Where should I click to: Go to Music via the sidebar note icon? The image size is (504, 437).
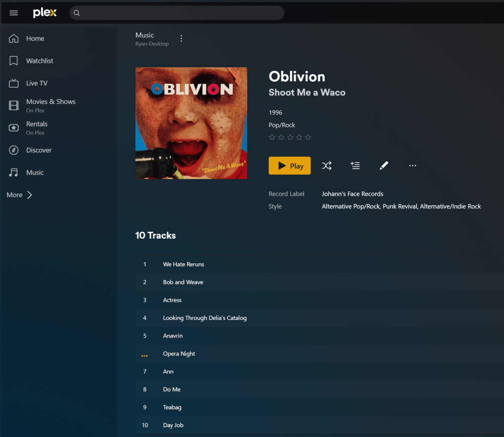click(13, 172)
